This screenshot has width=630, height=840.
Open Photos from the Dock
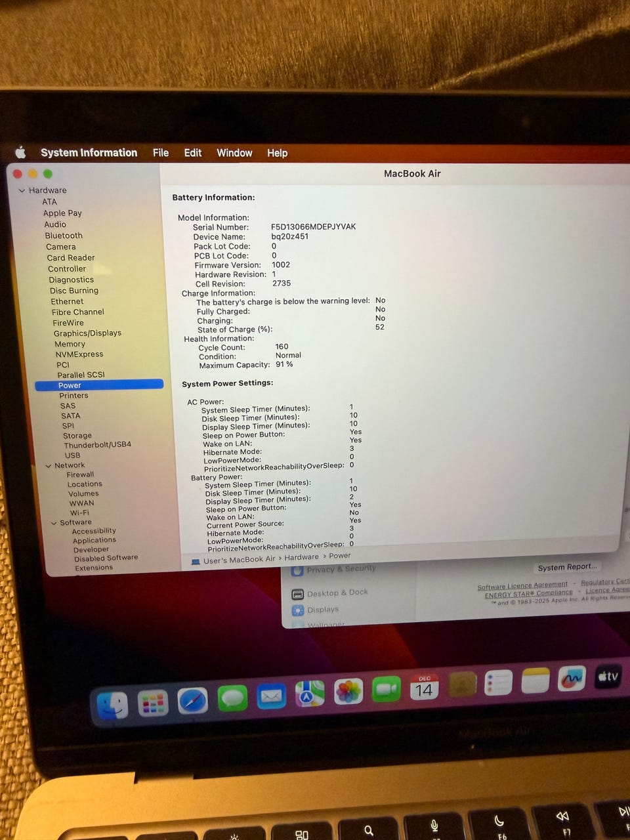348,692
